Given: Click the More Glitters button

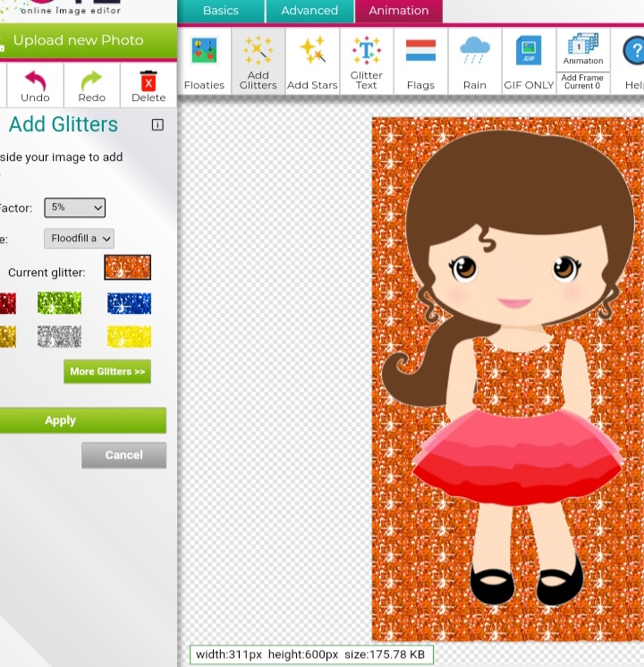Looking at the screenshot, I should 107,371.
